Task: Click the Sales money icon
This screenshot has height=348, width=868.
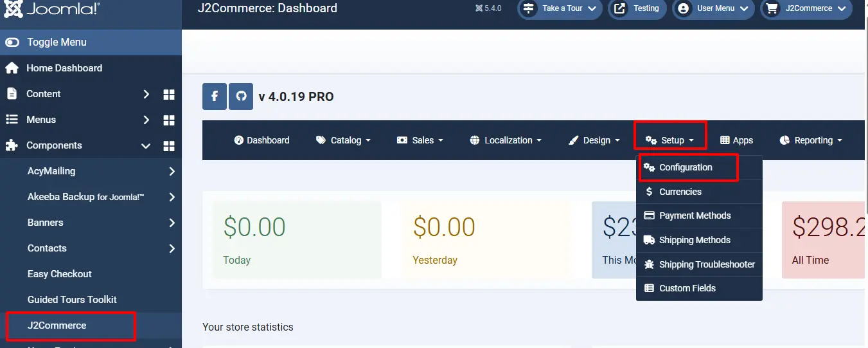Action: (x=402, y=140)
